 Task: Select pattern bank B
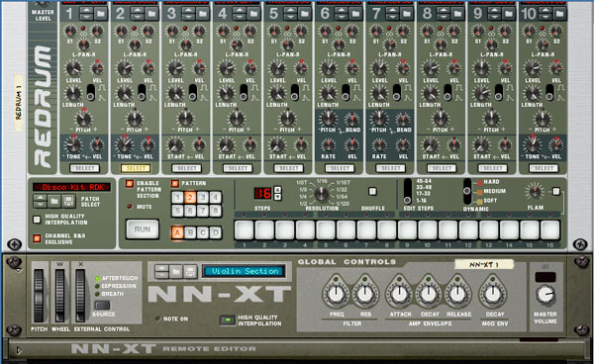190,232
